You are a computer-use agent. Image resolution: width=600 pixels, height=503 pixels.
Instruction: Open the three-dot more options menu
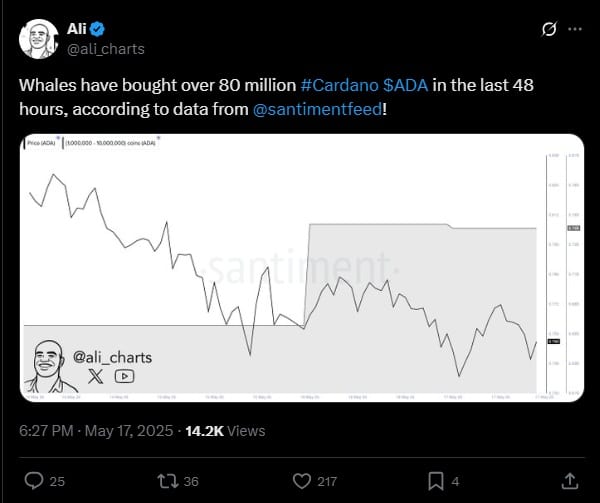point(575,31)
